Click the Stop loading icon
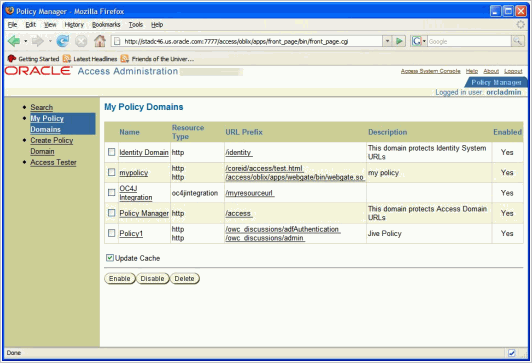Screen dimensions: 532x363 coord(81,41)
